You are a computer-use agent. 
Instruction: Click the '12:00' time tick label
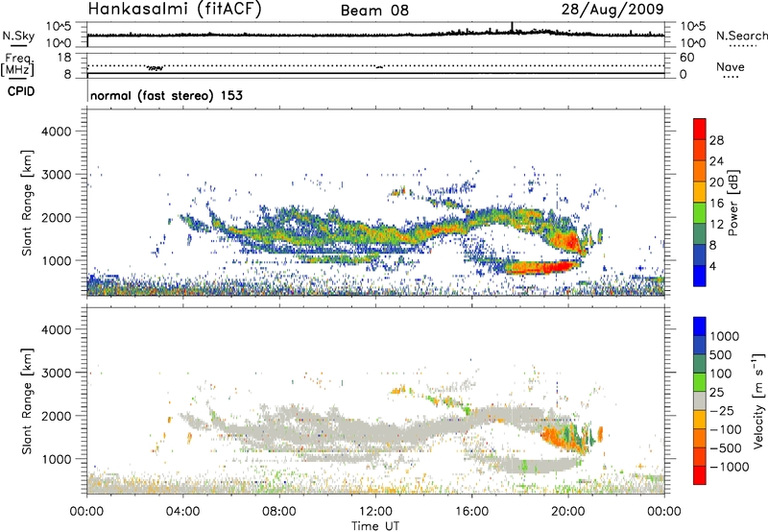pyautogui.click(x=375, y=512)
